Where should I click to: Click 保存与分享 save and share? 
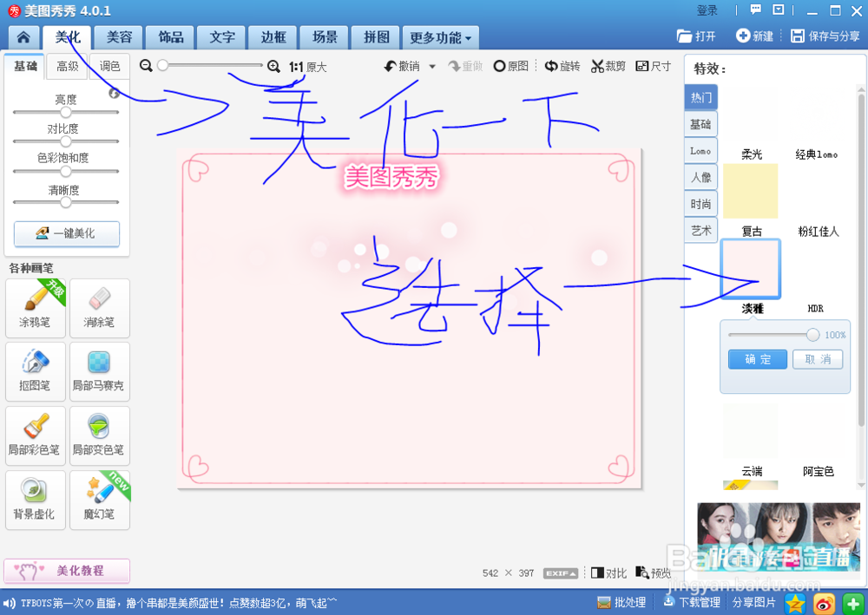[x=825, y=36]
